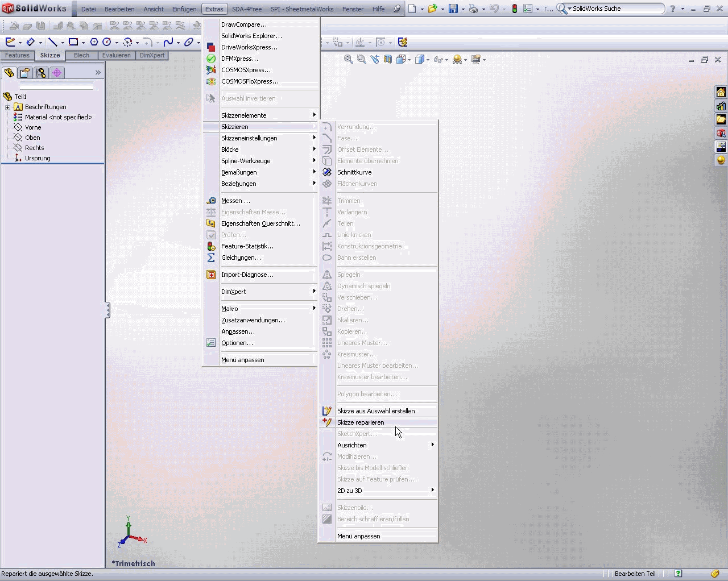This screenshot has width=728, height=581.
Task: Click the Rapid Sketch lightning icon
Action: point(403,42)
